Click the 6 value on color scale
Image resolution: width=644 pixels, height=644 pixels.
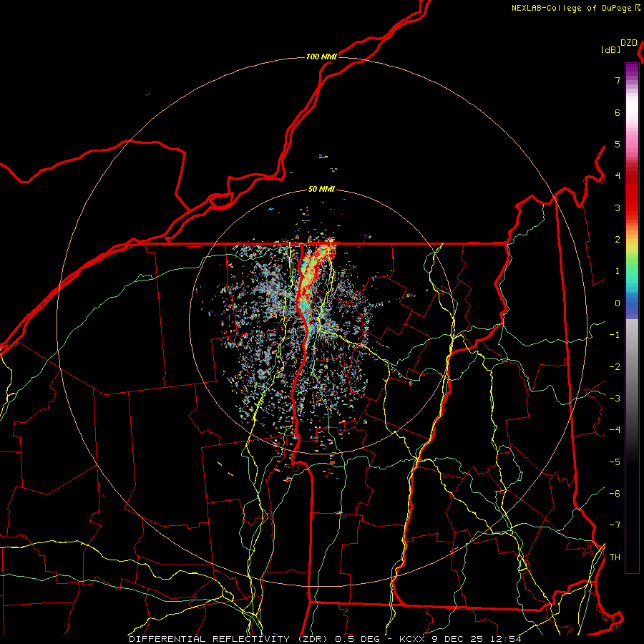618,112
